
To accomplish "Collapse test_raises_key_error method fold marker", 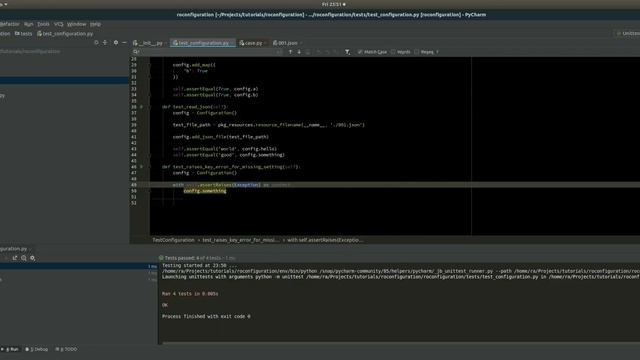I will coord(149,167).
